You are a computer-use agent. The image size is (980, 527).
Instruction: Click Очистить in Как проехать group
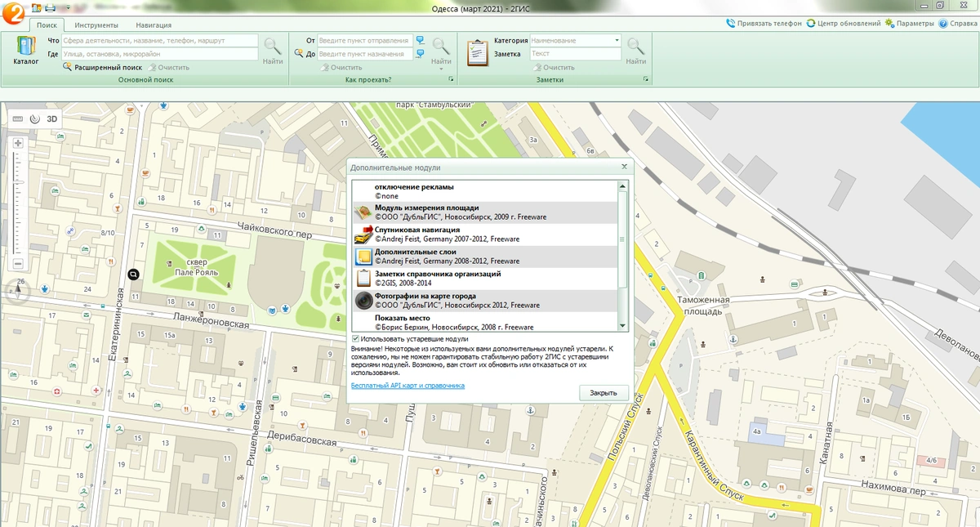tap(341, 68)
